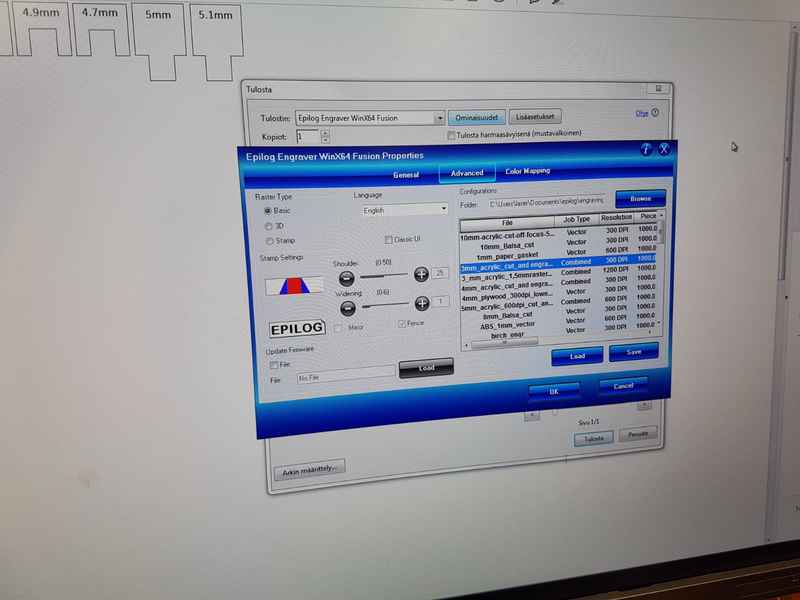This screenshot has width=800, height=600.
Task: Click the blue Load configuration button
Action: 577,356
